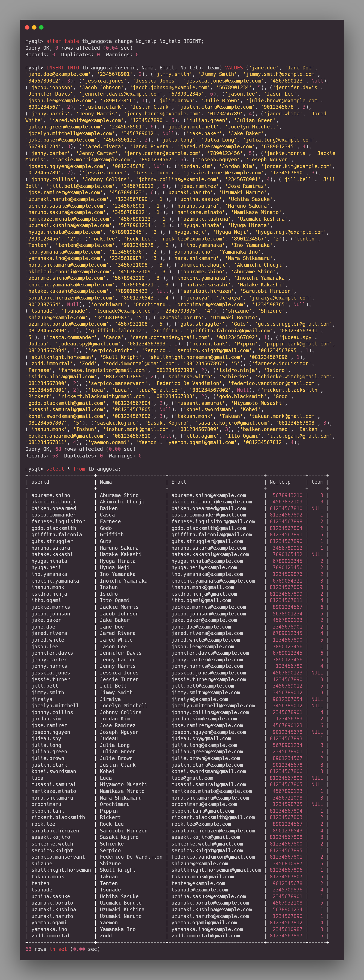Image resolution: width=364 pixels, height=980 pixels.
Task: Click the green maximize window dot
Action: (x=42, y=27)
